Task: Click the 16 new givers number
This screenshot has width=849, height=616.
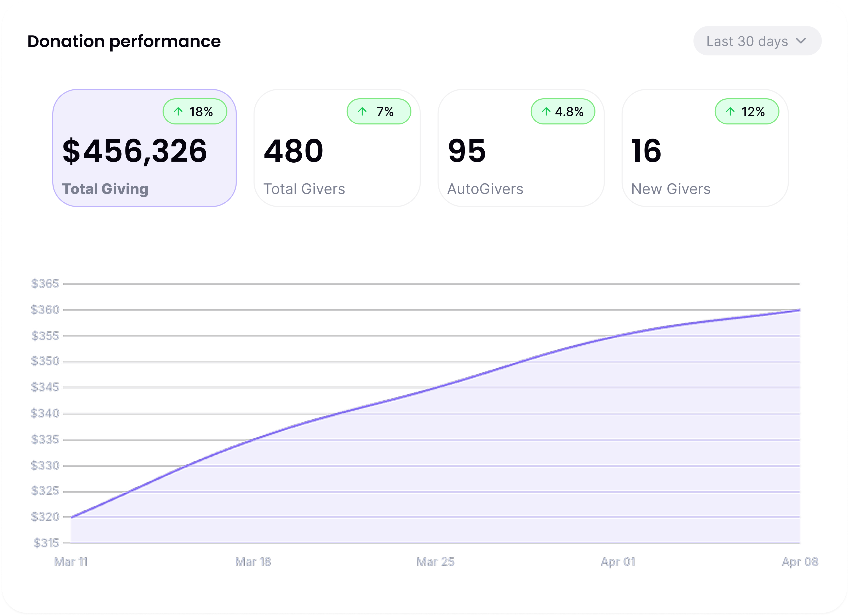Action: pos(646,151)
